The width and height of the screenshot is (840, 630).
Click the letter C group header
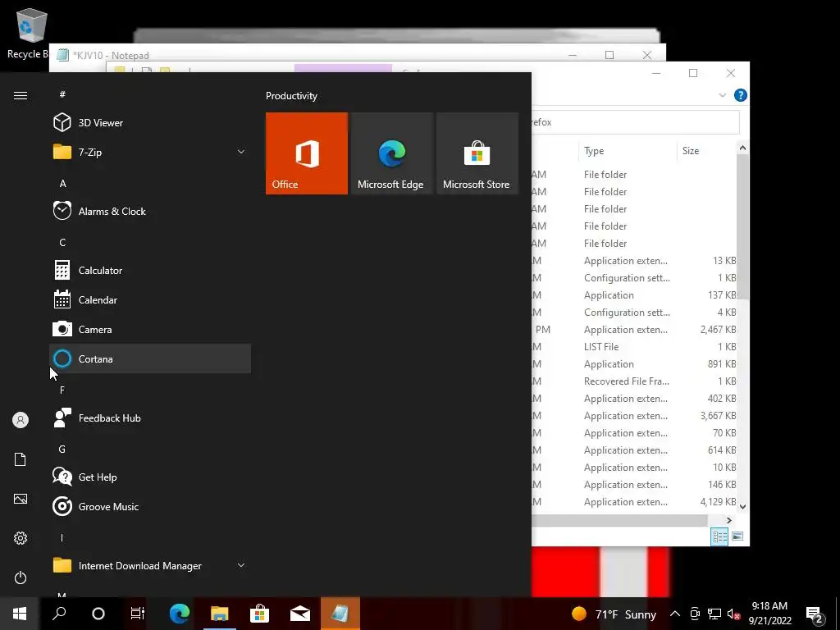tap(62, 242)
